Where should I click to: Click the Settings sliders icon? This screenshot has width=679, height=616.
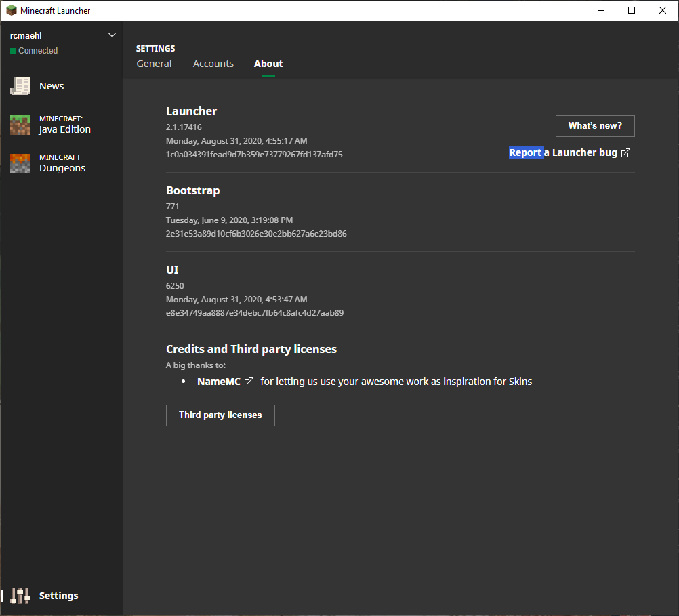[20, 596]
